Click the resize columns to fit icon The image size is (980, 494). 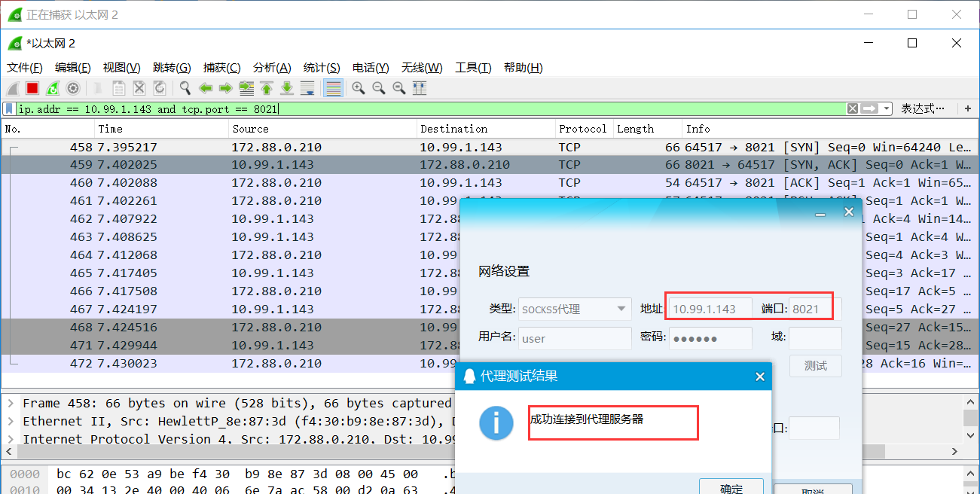420,88
